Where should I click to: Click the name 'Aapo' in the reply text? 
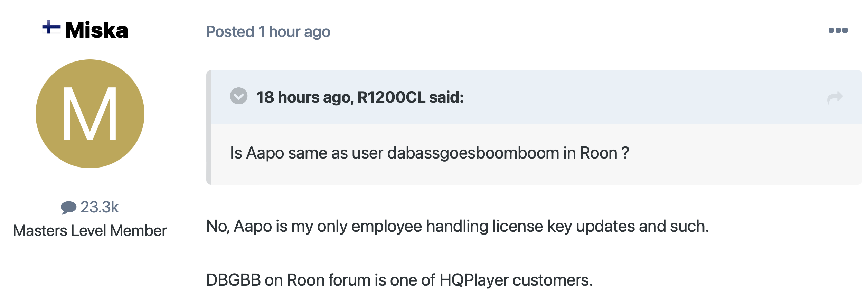click(253, 227)
